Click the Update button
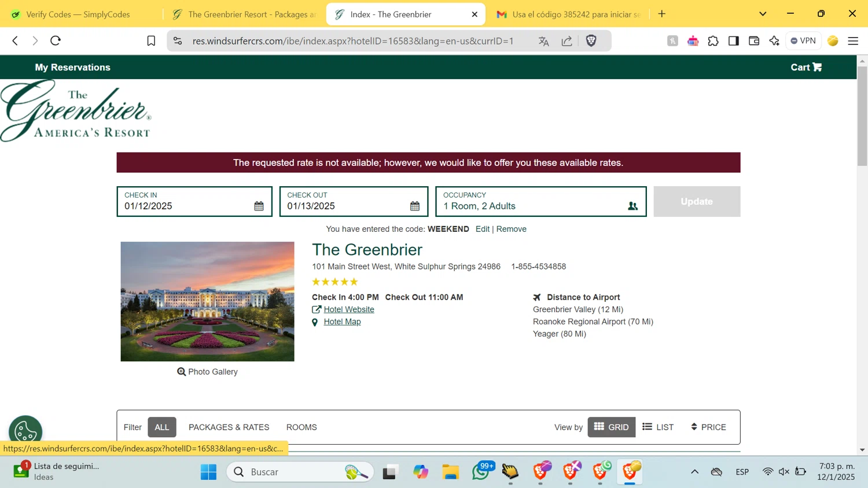Screen dimensions: 868x488 pyautogui.click(x=697, y=201)
